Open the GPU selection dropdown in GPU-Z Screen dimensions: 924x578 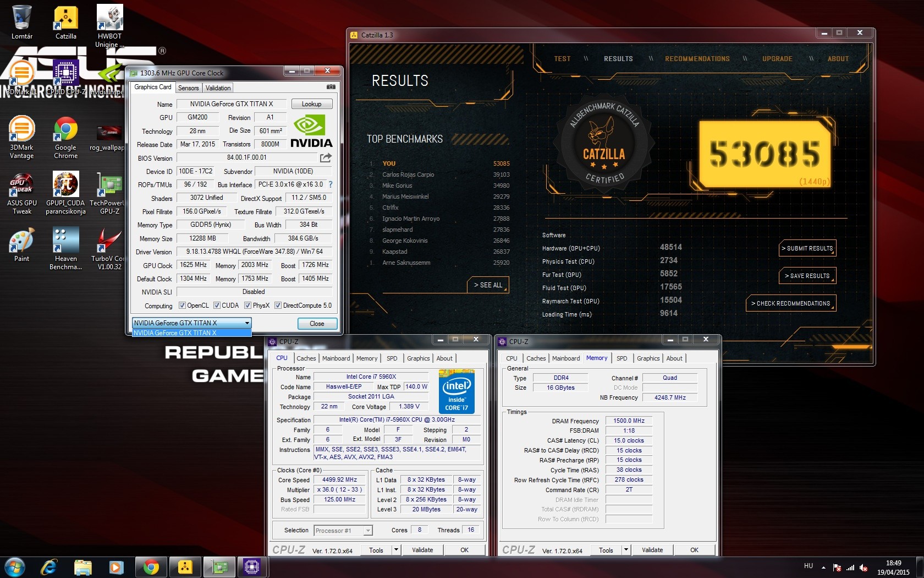[192, 323]
